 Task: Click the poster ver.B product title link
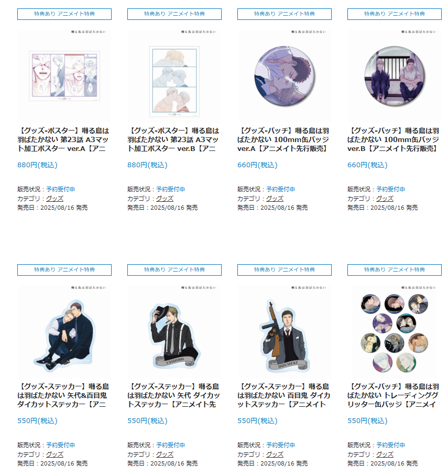click(173, 139)
